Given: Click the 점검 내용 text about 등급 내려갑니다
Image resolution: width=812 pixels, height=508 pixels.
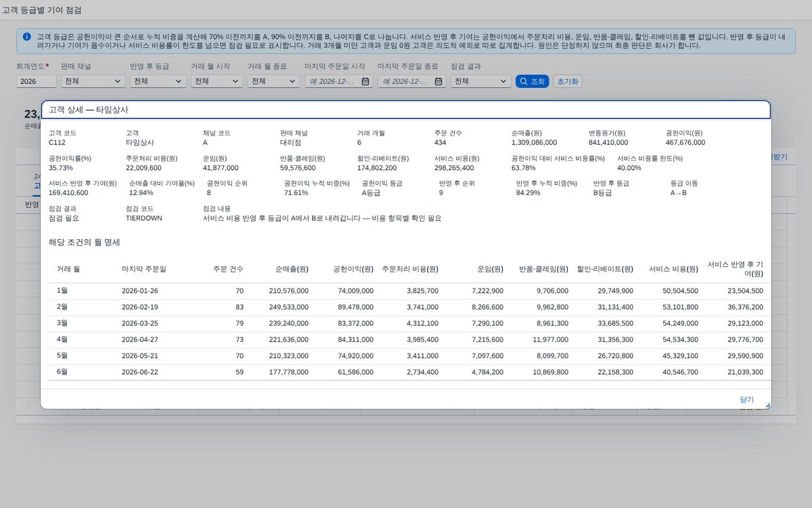Looking at the screenshot, I should coord(322,218).
